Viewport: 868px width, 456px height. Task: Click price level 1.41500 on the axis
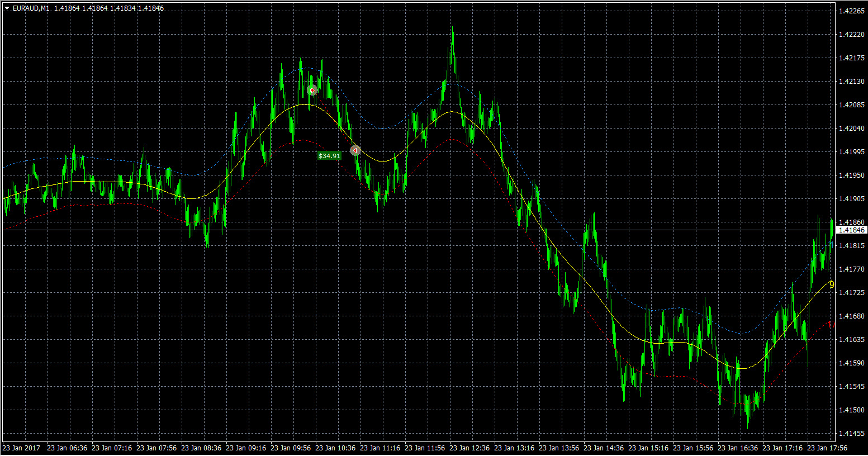point(852,410)
